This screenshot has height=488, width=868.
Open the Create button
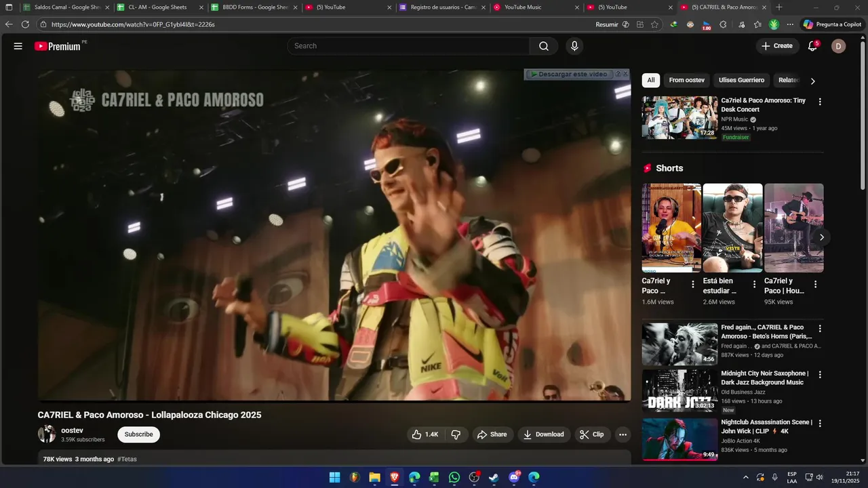(x=777, y=46)
